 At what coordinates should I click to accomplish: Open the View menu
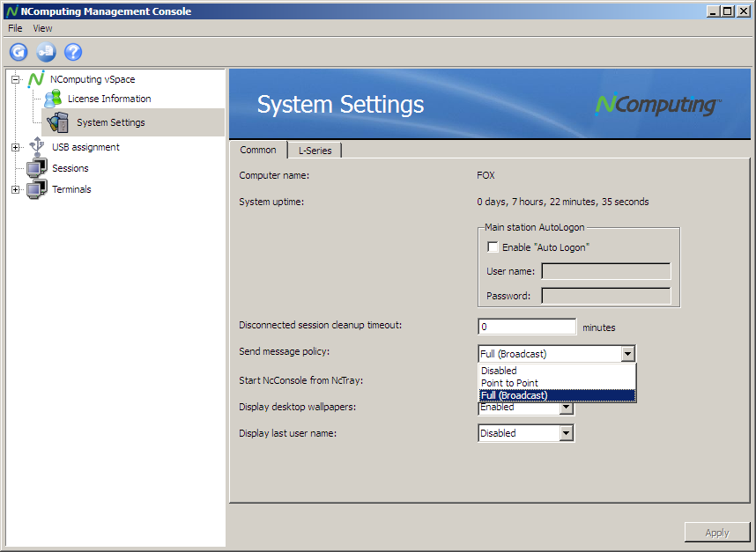(x=42, y=28)
